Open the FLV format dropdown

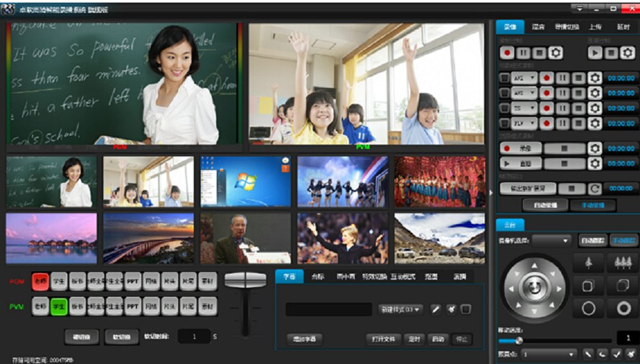click(524, 123)
